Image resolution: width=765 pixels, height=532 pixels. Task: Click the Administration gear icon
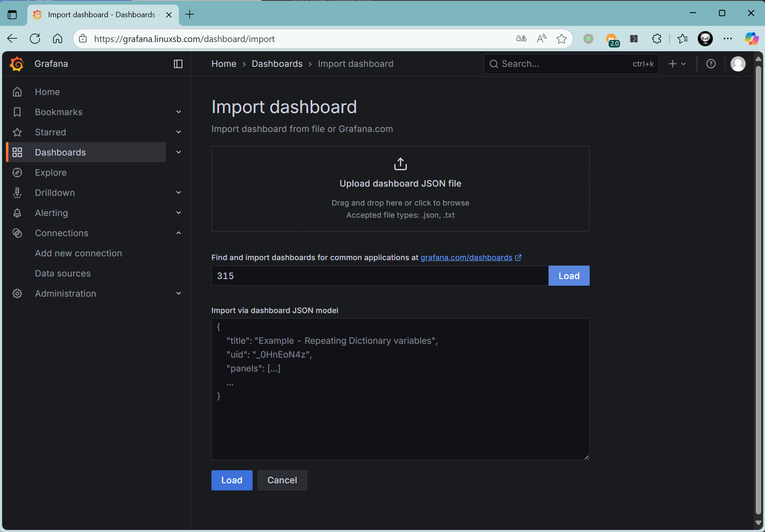click(17, 294)
